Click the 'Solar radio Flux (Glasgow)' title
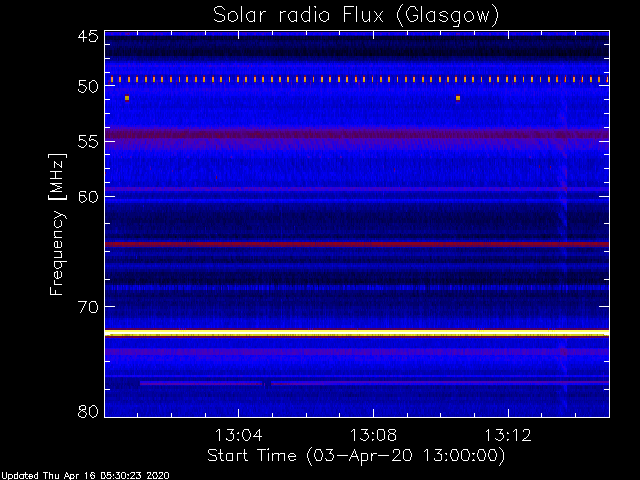The image size is (640, 480). click(356, 16)
